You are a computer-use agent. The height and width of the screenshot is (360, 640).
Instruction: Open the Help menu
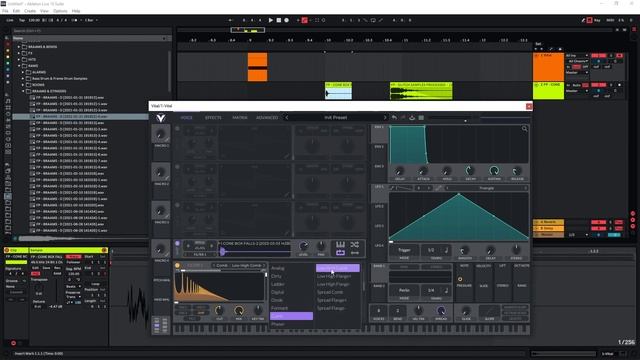click(76, 11)
